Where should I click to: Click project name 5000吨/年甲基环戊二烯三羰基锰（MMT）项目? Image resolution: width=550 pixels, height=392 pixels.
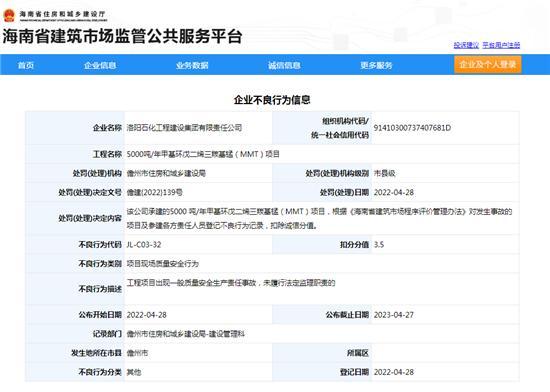[x=203, y=154]
